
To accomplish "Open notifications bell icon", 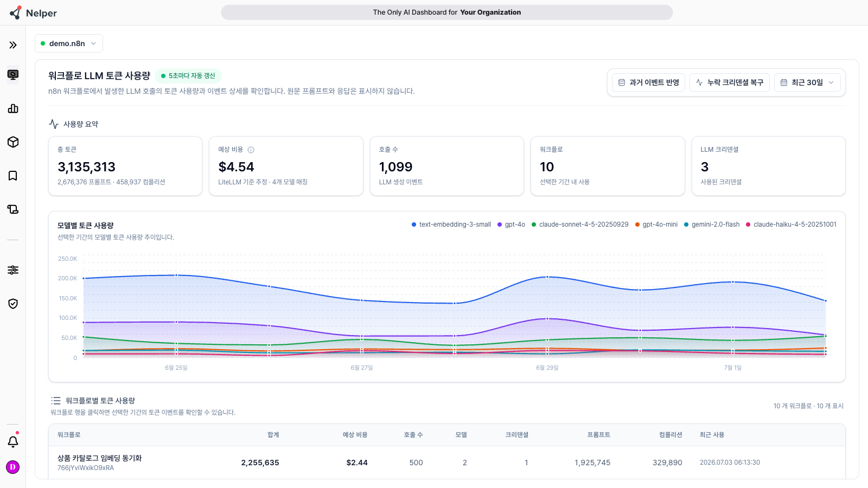I will click(13, 441).
